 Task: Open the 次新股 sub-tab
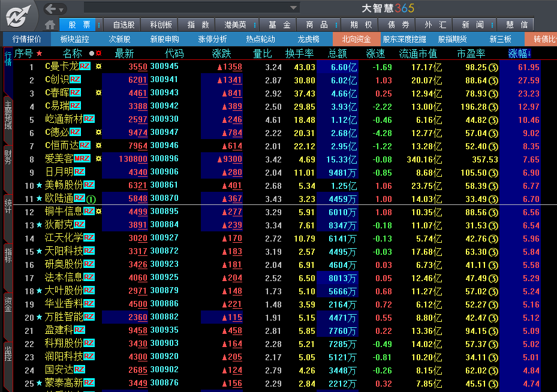click(119, 39)
